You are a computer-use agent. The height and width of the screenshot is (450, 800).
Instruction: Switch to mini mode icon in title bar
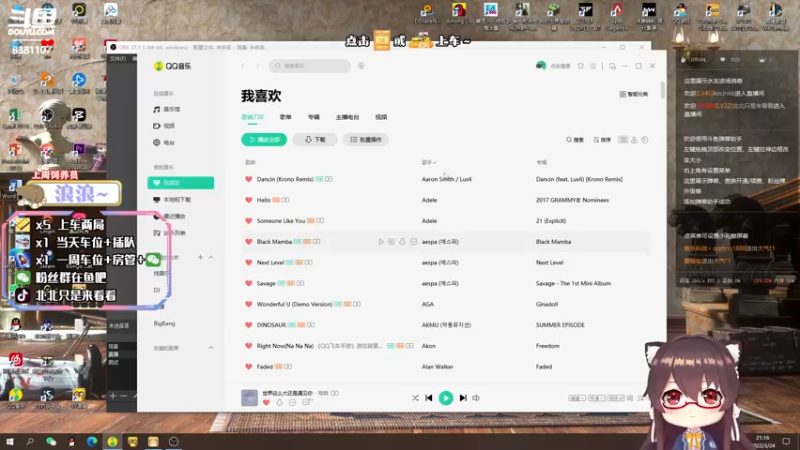click(x=612, y=66)
